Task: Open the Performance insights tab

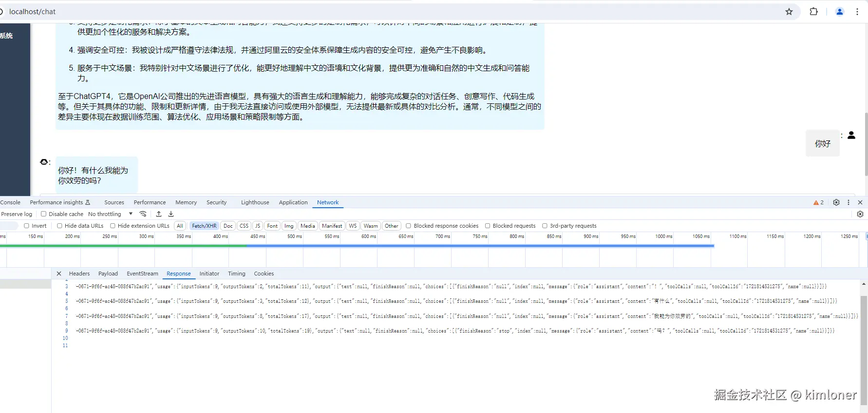Action: (60, 202)
